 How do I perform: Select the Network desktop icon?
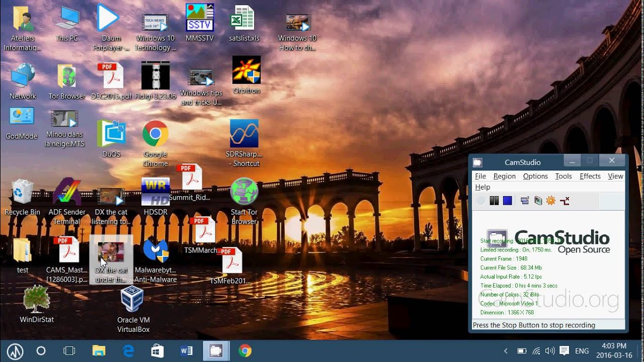[23, 81]
